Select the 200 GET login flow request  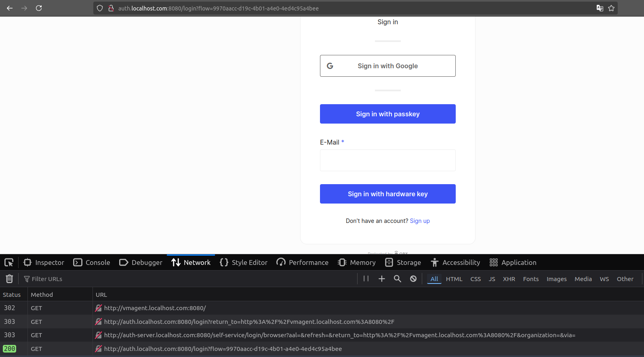(x=223, y=349)
